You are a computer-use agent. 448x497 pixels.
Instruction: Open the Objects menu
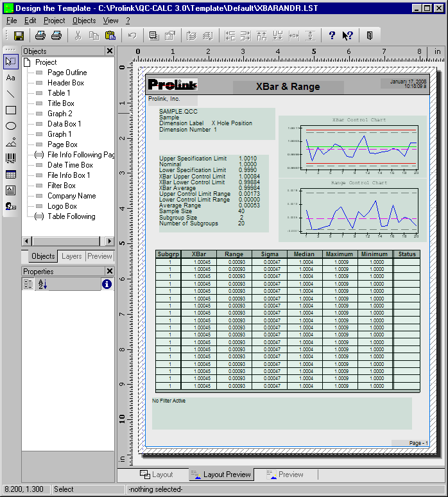coord(84,21)
